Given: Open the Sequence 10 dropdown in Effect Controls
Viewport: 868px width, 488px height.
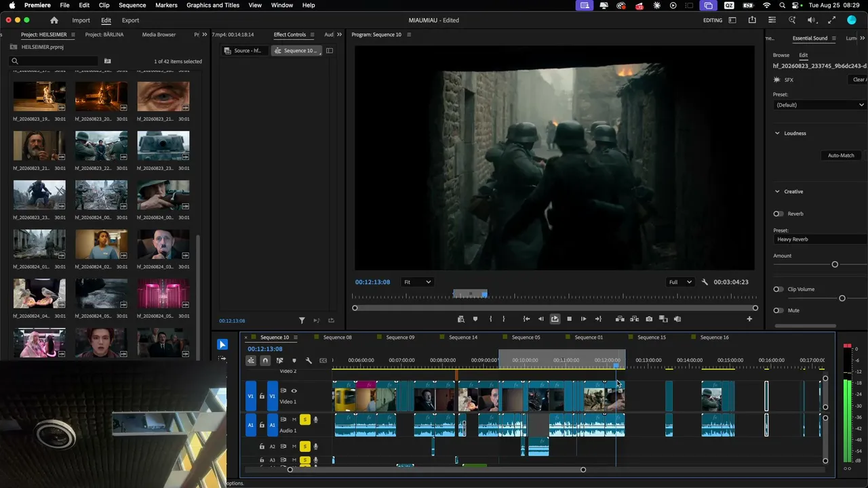Looking at the screenshot, I should click(296, 51).
